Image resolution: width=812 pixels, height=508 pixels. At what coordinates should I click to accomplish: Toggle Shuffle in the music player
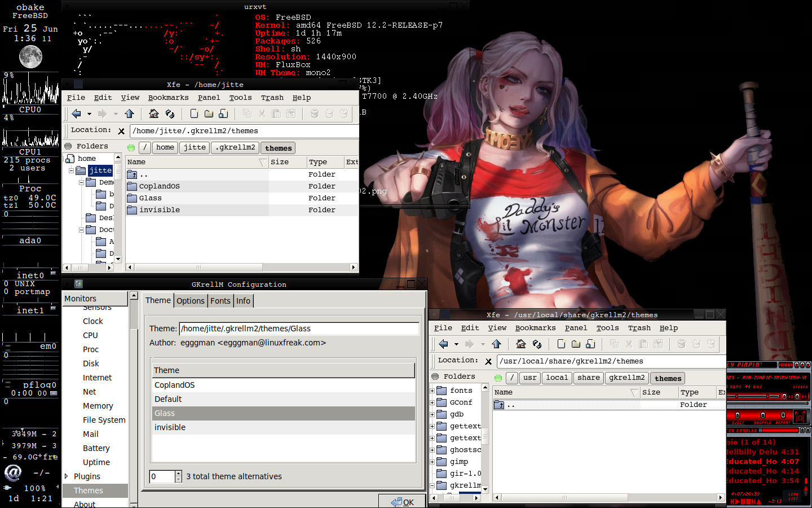click(x=763, y=415)
